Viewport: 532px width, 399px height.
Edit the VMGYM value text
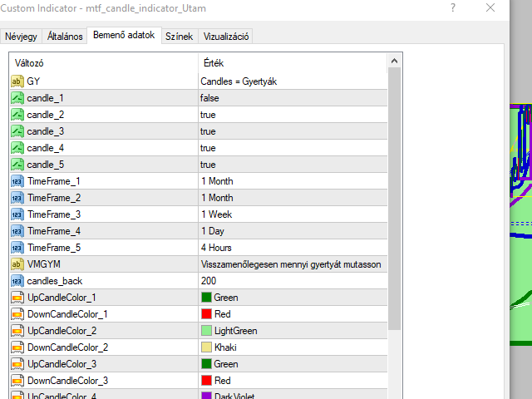(291, 264)
